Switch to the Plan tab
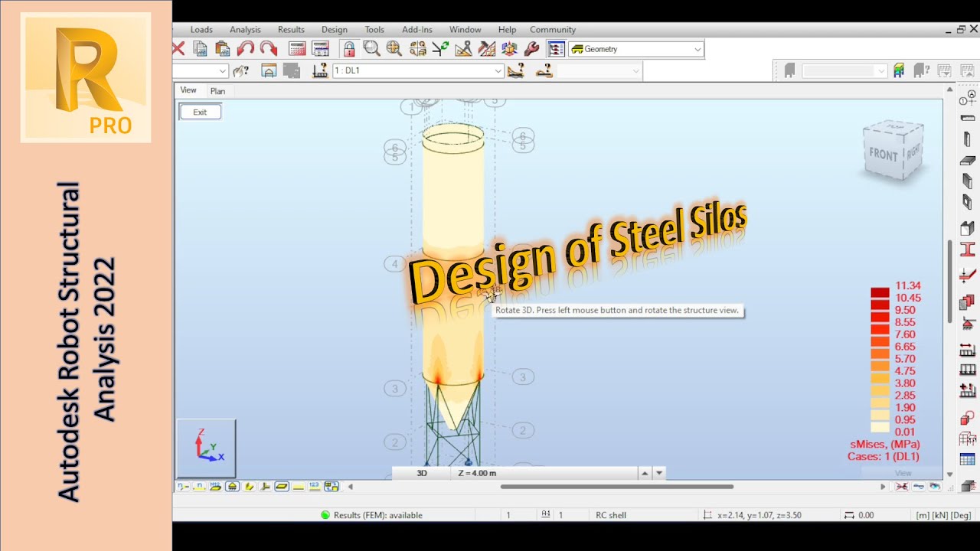This screenshot has width=980, height=551. (x=217, y=91)
